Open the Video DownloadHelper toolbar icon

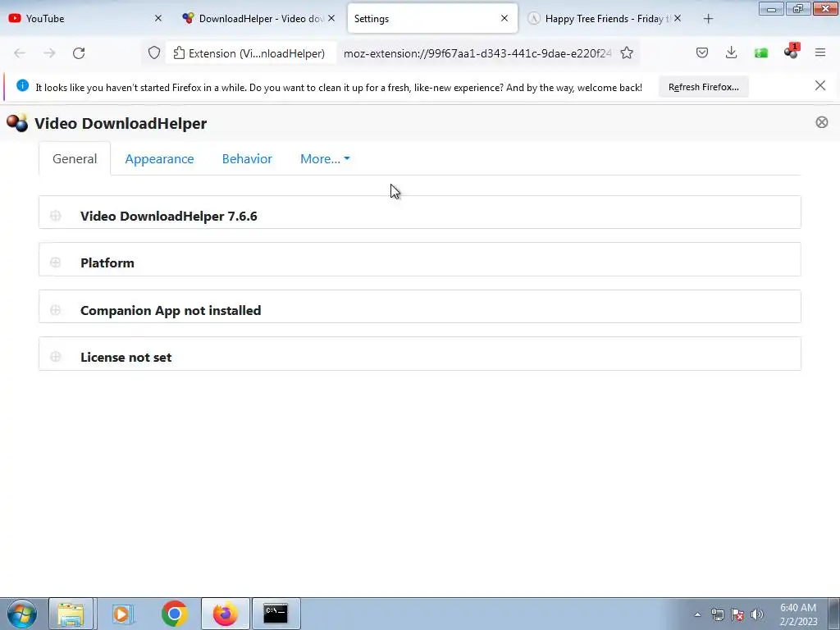791,52
